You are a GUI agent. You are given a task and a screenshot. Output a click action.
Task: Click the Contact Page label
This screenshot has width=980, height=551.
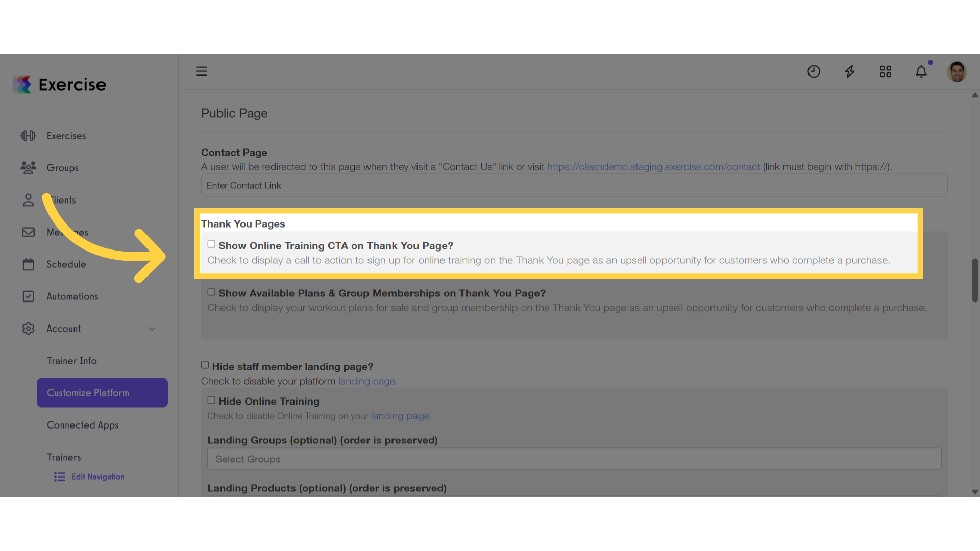click(x=234, y=153)
